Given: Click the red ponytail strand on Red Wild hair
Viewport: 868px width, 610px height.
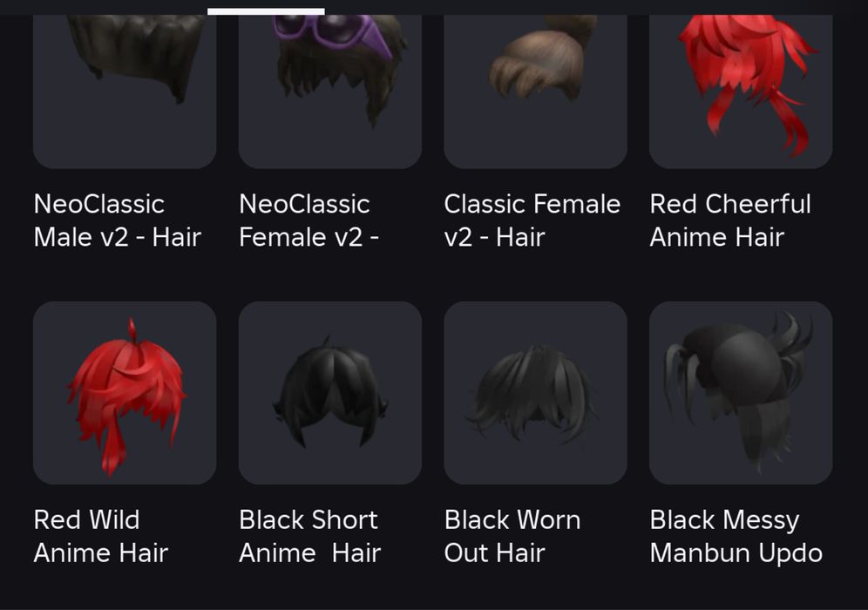Looking at the screenshot, I should pos(113,449).
